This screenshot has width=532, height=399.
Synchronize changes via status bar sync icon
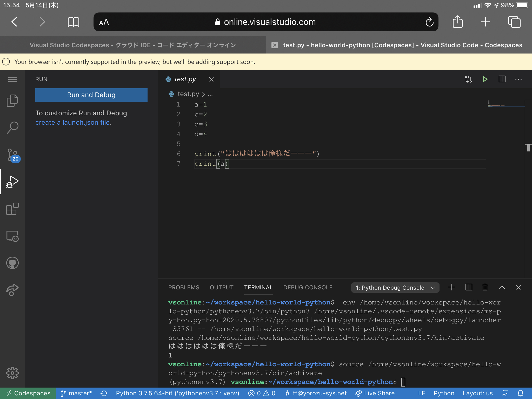pos(104,393)
